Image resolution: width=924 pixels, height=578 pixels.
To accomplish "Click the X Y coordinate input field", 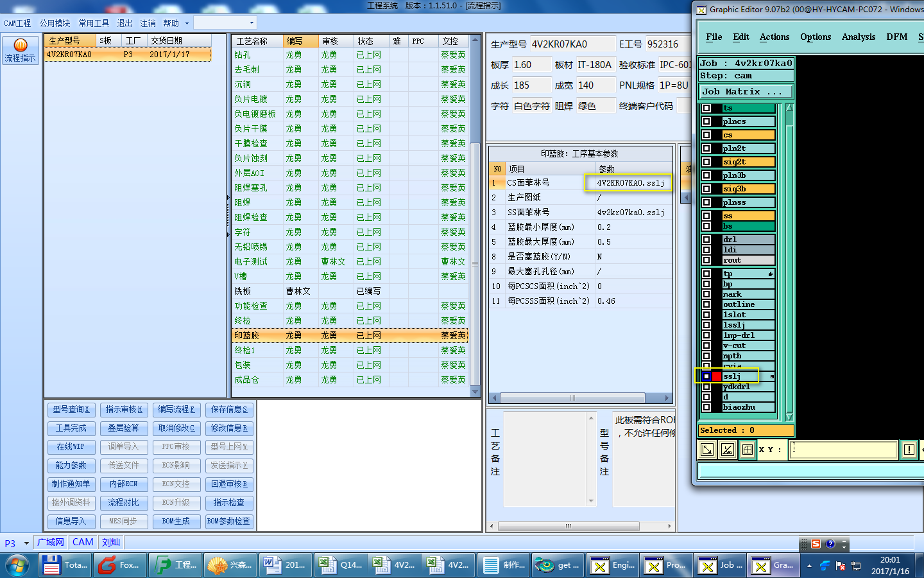I will point(844,450).
